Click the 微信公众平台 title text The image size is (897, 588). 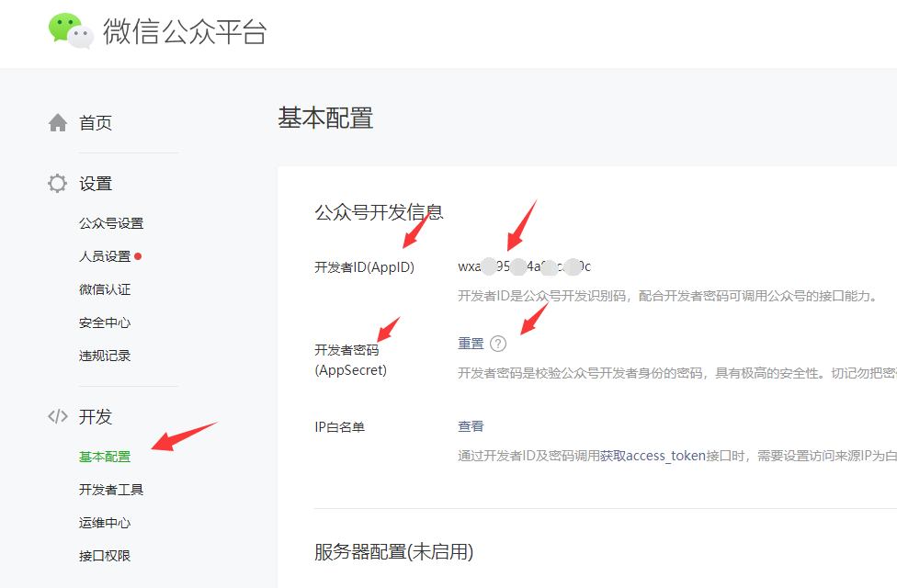click(x=185, y=31)
